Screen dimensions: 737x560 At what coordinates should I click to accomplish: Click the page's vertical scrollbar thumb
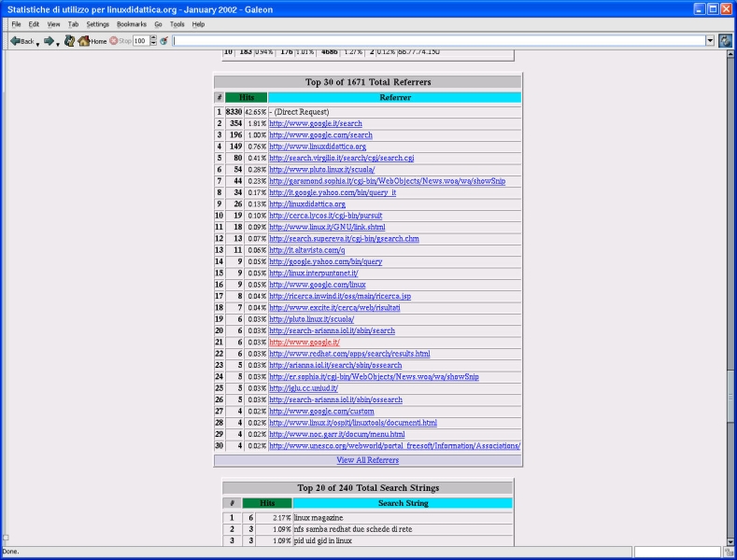tap(730, 398)
